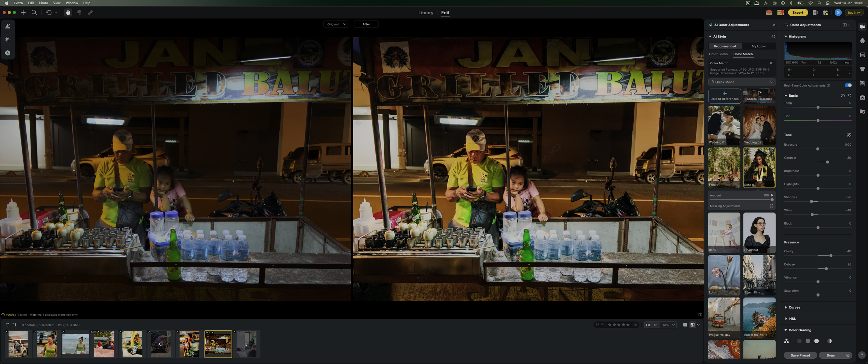Viewport: 868px width, 364px height.
Task: Select Recommended looks segment
Action: pyautogui.click(x=725, y=46)
